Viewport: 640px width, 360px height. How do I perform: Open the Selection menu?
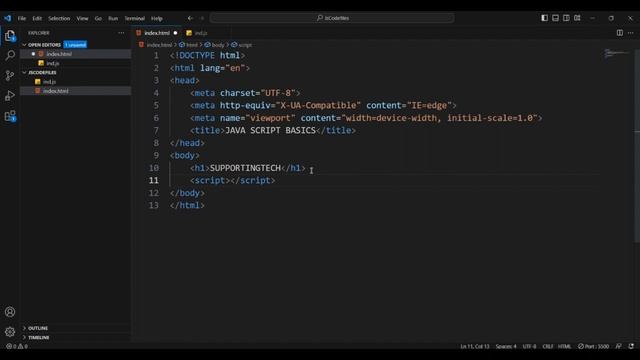pyautogui.click(x=59, y=18)
